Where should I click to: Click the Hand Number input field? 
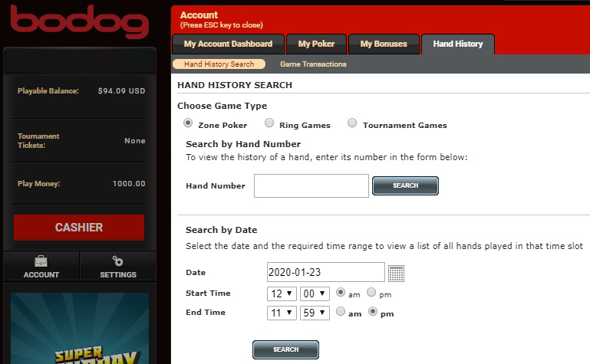311,185
